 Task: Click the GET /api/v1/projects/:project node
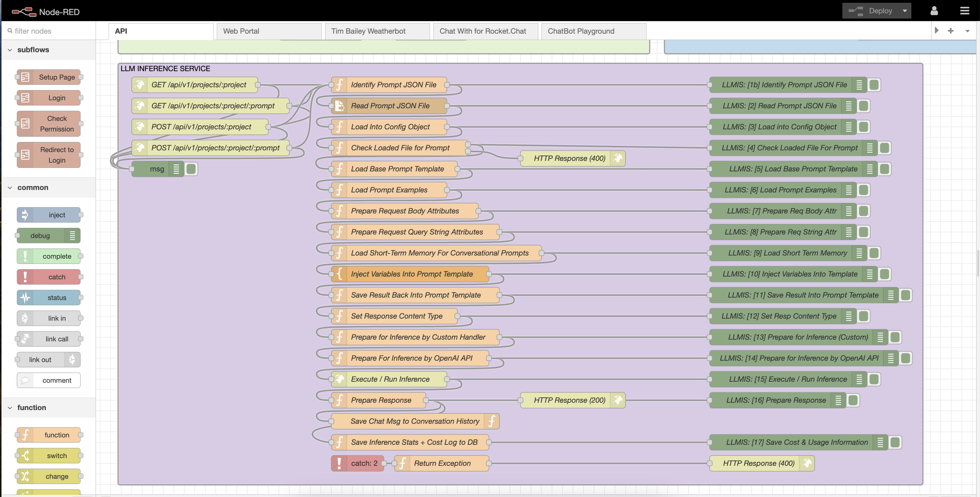[x=195, y=84]
